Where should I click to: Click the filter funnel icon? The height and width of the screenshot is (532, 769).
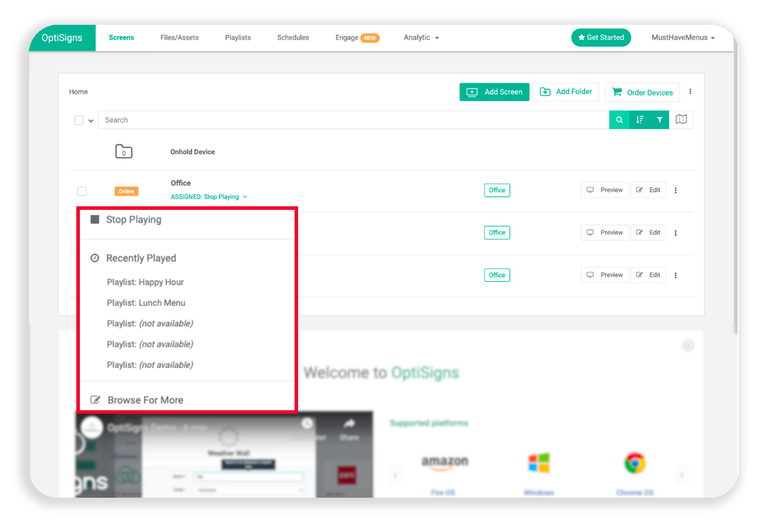660,120
